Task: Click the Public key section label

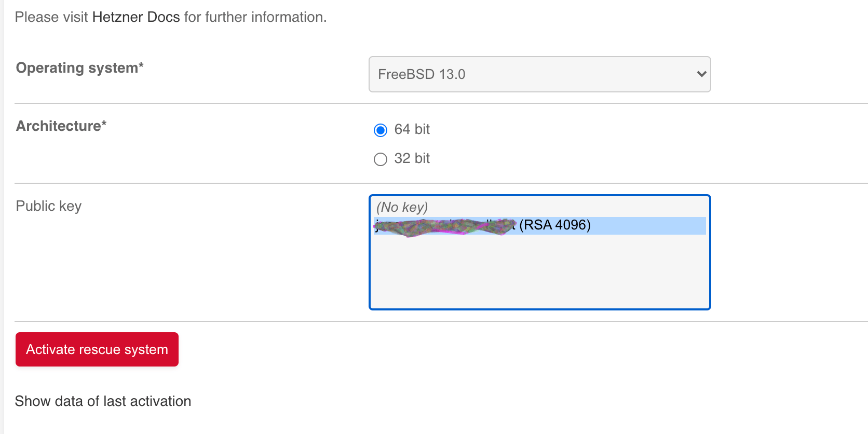Action: pyautogui.click(x=48, y=206)
